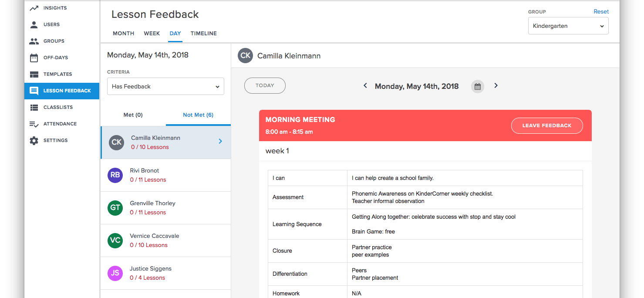Click the date heading above Criteria
Image resolution: width=644 pixels, height=298 pixels.
(148, 55)
